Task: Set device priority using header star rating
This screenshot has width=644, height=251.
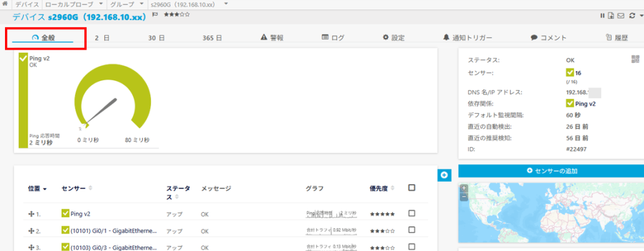Action: pyautogui.click(x=177, y=15)
